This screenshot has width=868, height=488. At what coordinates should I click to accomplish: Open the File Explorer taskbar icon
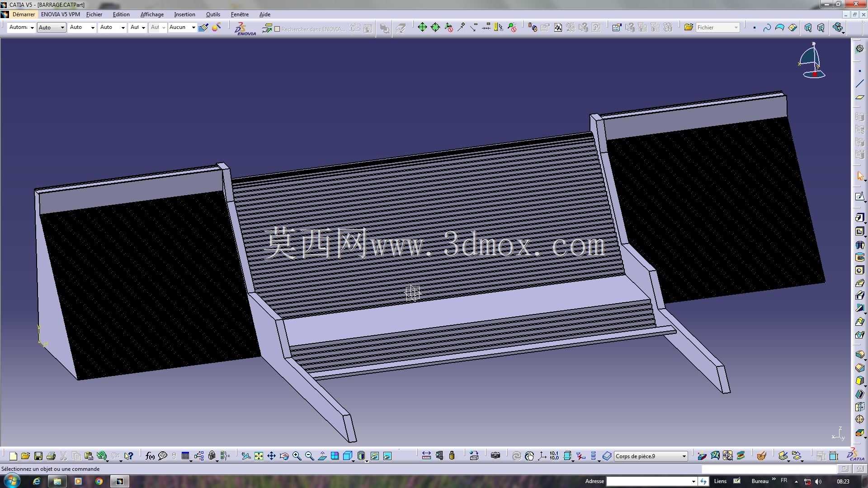(x=57, y=481)
